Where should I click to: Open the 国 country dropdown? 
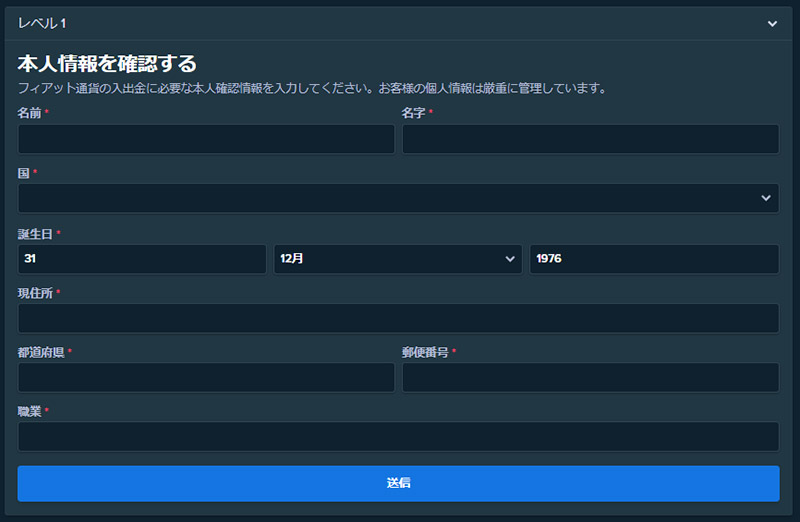398,198
